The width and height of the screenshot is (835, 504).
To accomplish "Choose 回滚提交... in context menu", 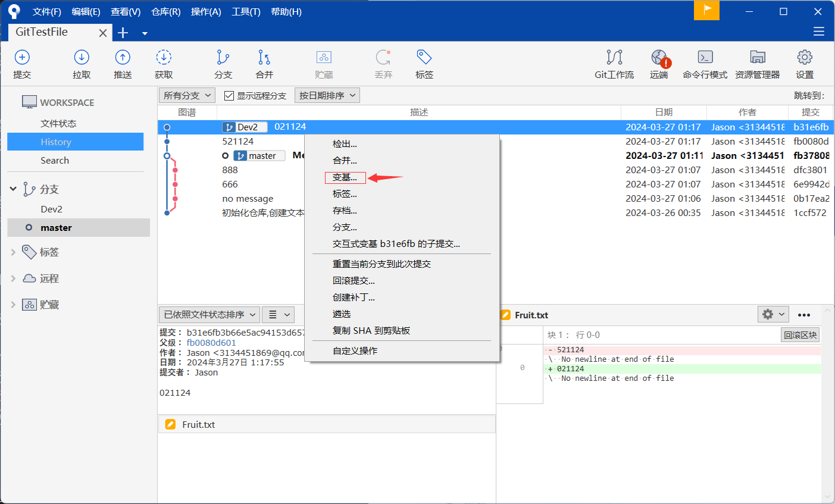I will coord(354,281).
